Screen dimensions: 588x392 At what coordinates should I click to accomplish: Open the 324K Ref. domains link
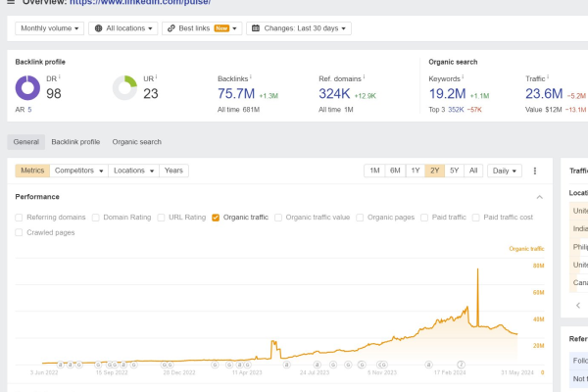(x=334, y=94)
